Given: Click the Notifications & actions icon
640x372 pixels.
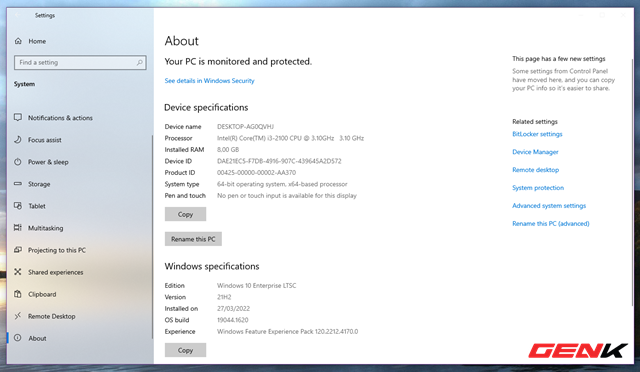Looking at the screenshot, I should (18, 118).
